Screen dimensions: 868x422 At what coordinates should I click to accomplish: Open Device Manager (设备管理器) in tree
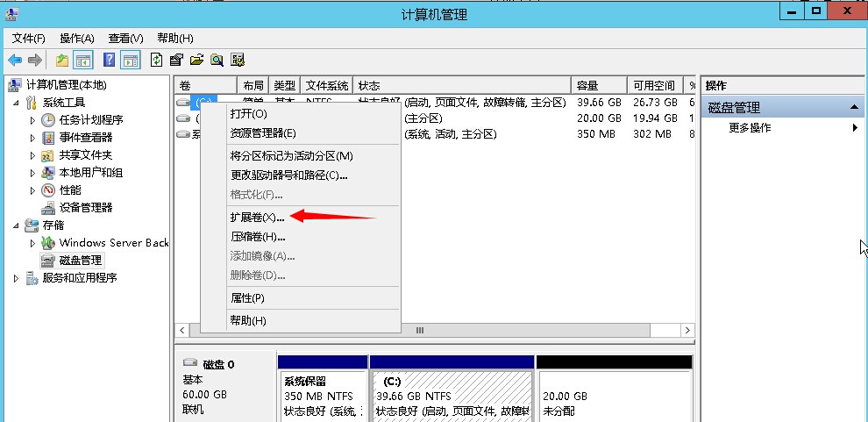[85, 208]
